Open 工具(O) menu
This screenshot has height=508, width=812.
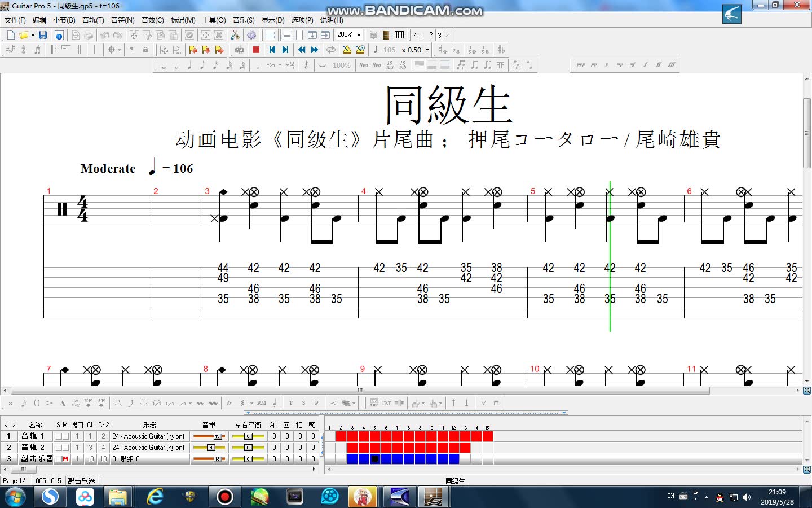214,20
